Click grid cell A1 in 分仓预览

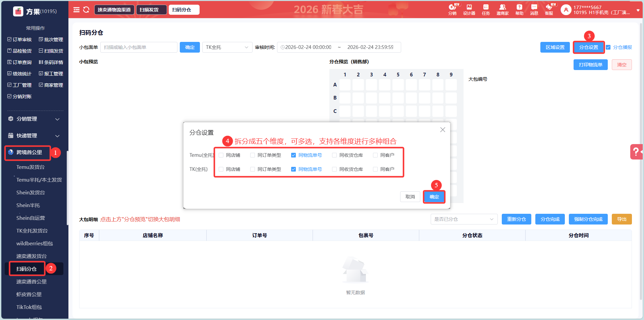345,85
